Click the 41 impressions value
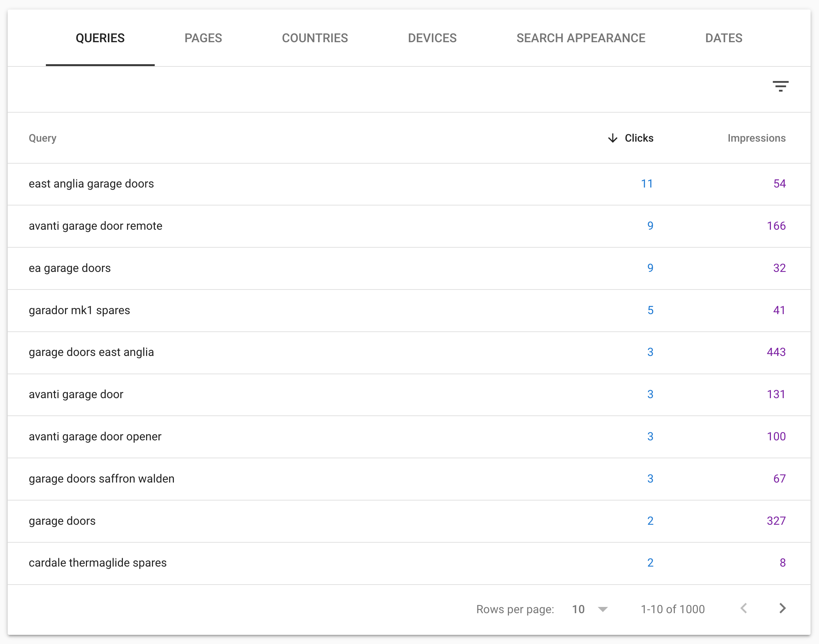819x644 pixels. pos(779,310)
